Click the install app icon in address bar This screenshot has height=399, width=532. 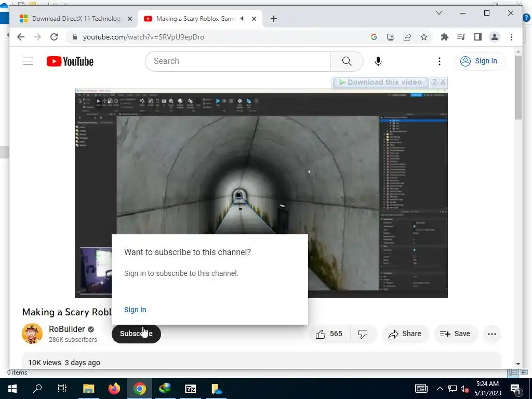(391, 37)
